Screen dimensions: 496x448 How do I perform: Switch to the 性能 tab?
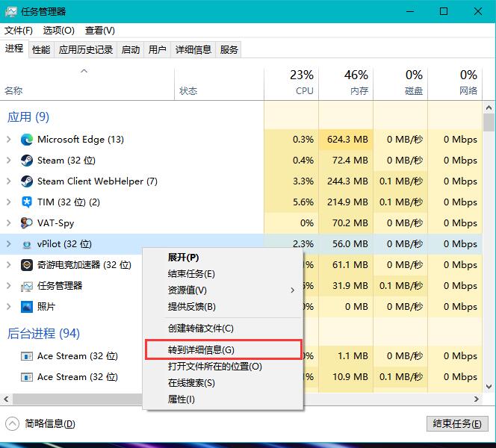click(x=41, y=49)
